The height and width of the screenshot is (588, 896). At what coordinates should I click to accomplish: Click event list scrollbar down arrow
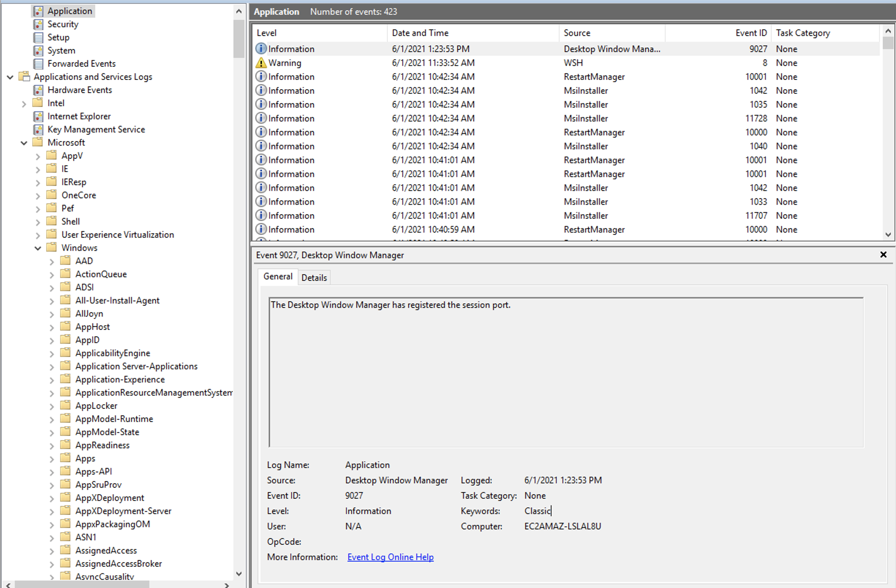pyautogui.click(x=888, y=234)
